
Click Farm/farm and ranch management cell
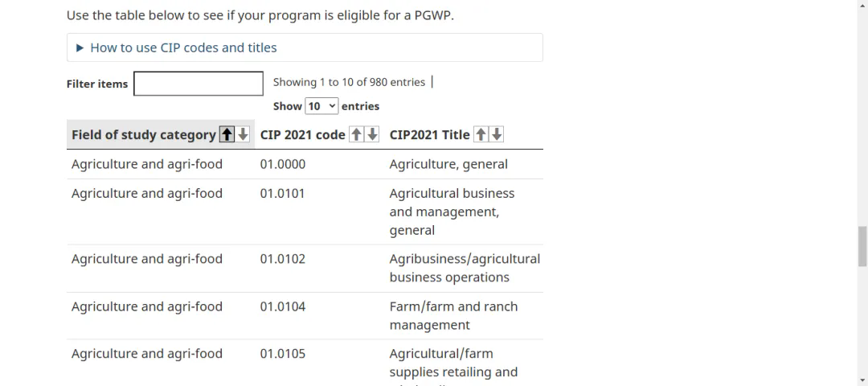point(453,315)
